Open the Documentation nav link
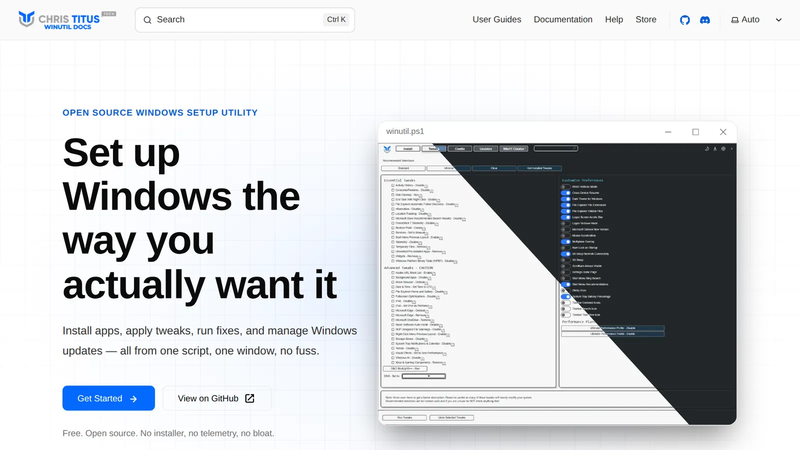The image size is (800, 450). tap(563, 19)
